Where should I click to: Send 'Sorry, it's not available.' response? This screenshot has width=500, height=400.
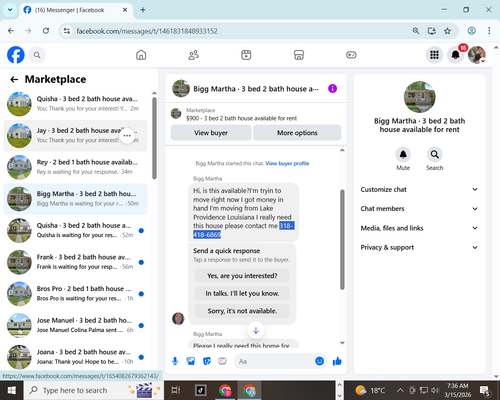click(x=242, y=311)
